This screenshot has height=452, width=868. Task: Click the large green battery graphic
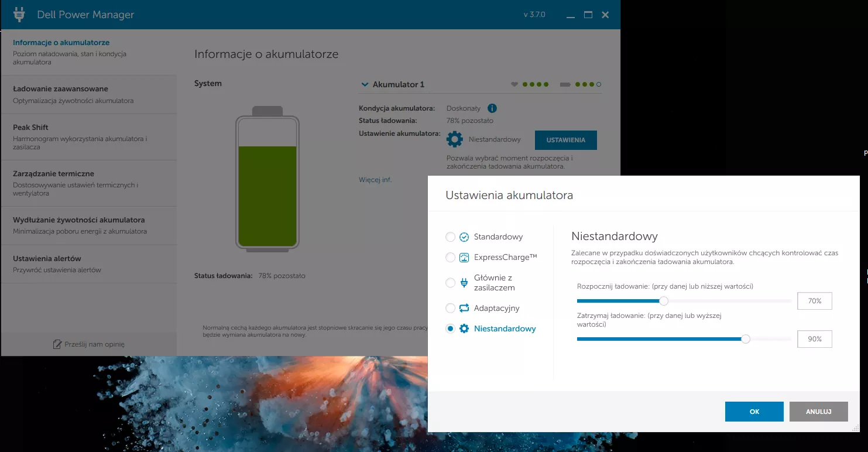(267, 179)
